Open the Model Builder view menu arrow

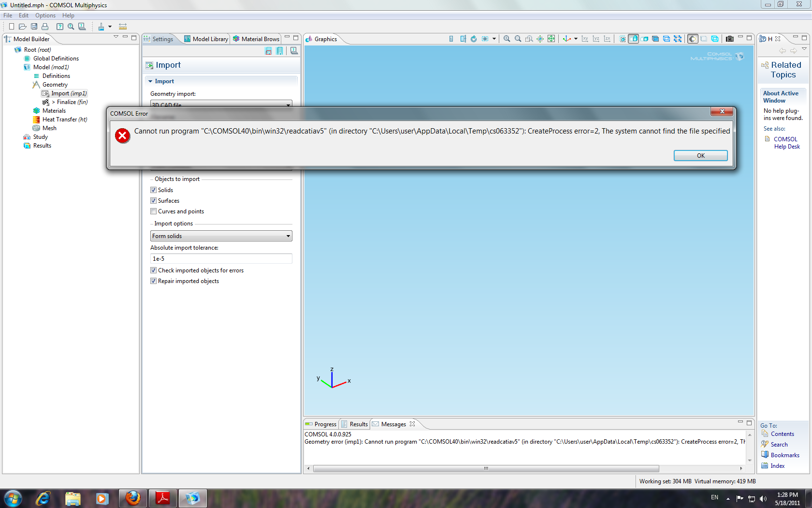coord(116,37)
